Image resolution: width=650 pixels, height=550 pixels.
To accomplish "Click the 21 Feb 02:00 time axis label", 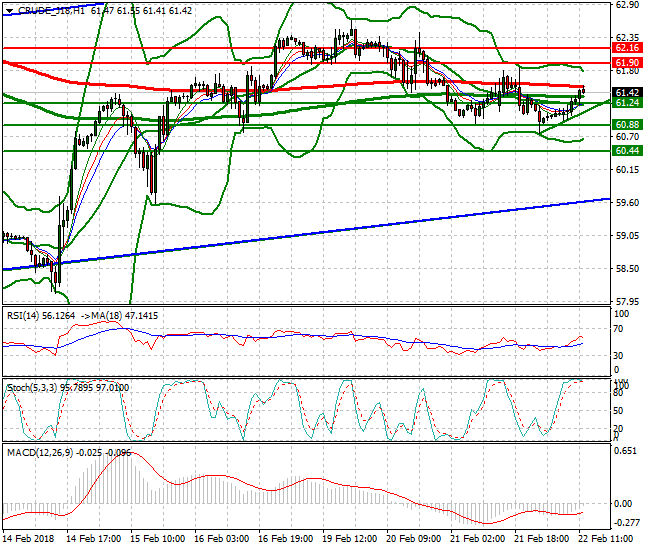I will pyautogui.click(x=478, y=538).
